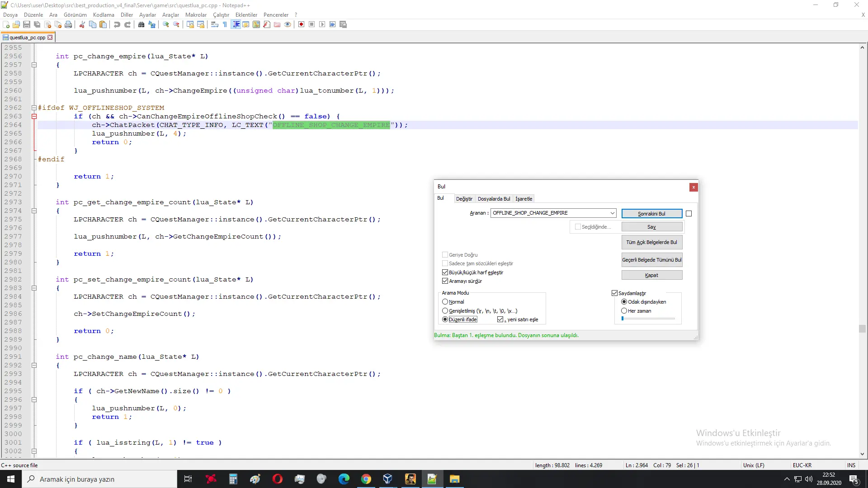
Task: Toggle the Aramayı sürdür checkbox
Action: pos(445,281)
